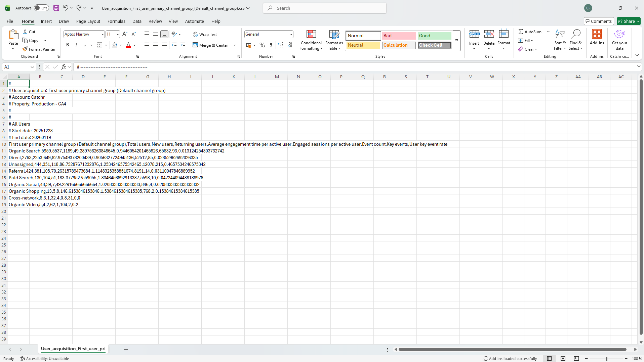Apply AutoSum to selection

[x=531, y=32]
